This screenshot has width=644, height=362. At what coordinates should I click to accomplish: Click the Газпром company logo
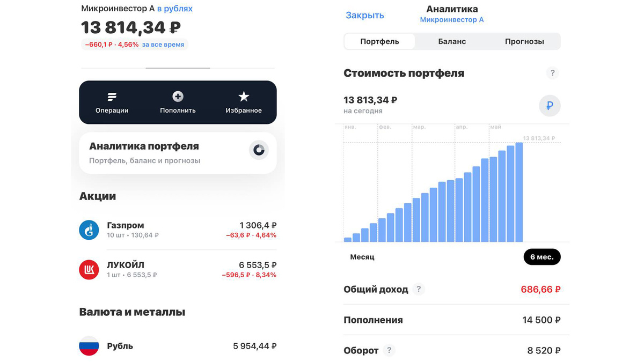[x=89, y=230]
